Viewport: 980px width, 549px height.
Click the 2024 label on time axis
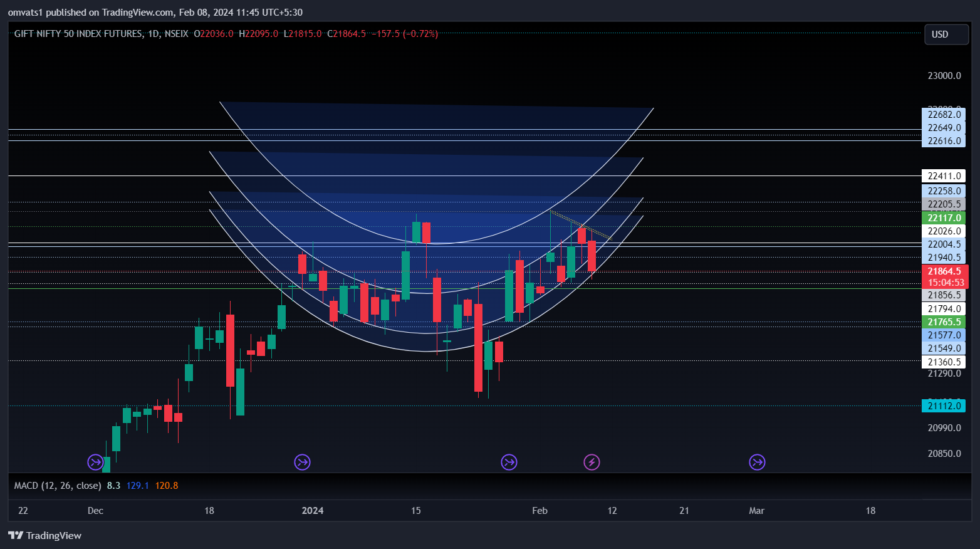(x=313, y=511)
